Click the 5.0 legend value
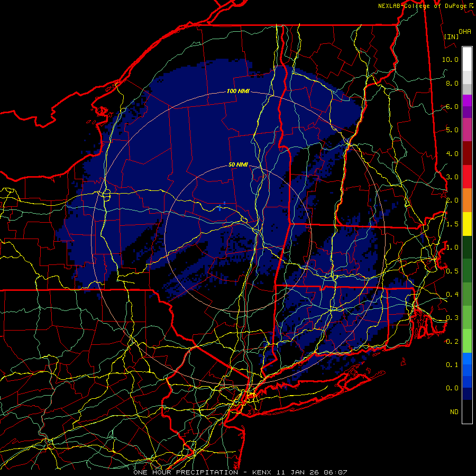 click(x=452, y=130)
